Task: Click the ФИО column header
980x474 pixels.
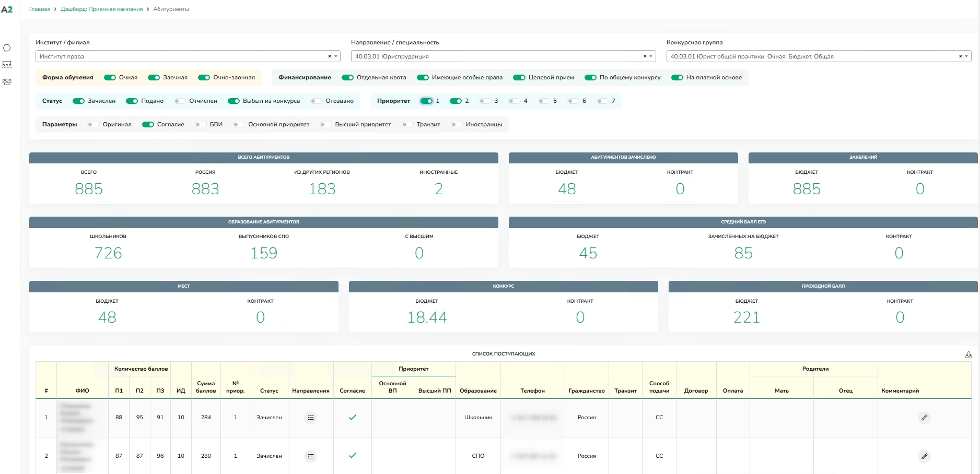Action: [82, 390]
